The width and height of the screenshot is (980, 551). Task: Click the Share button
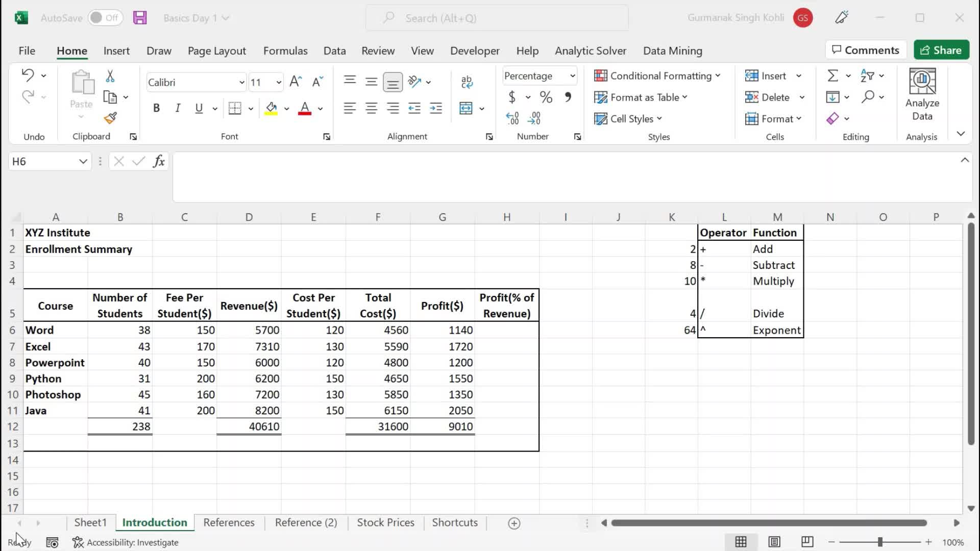click(941, 50)
